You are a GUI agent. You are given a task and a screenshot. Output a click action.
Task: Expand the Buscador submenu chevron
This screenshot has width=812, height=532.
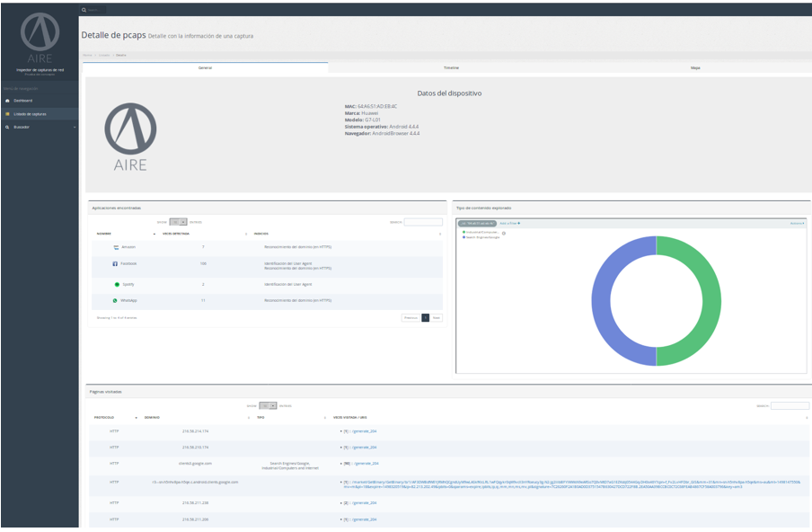pos(74,128)
